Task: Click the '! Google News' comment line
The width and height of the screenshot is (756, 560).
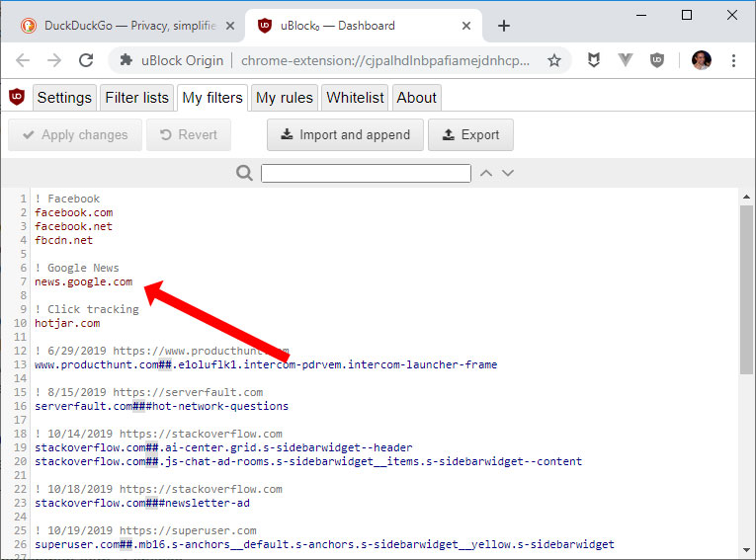Action: tap(77, 268)
